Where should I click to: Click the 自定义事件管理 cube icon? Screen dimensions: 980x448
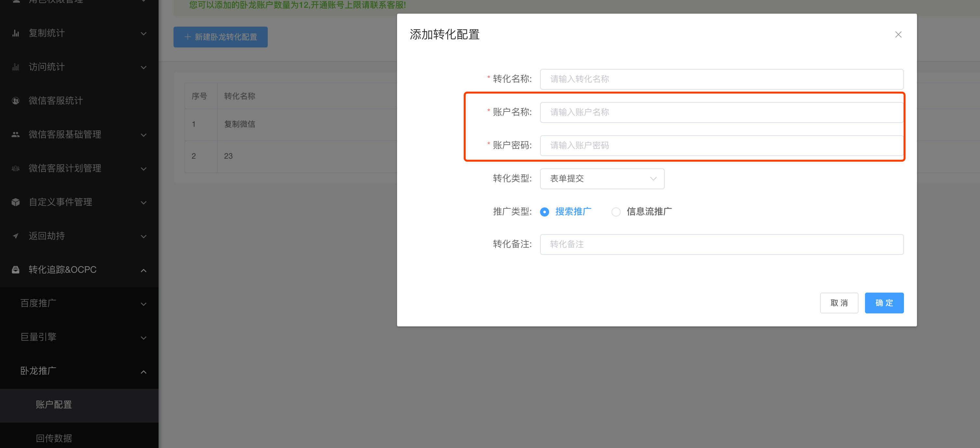pos(16,202)
